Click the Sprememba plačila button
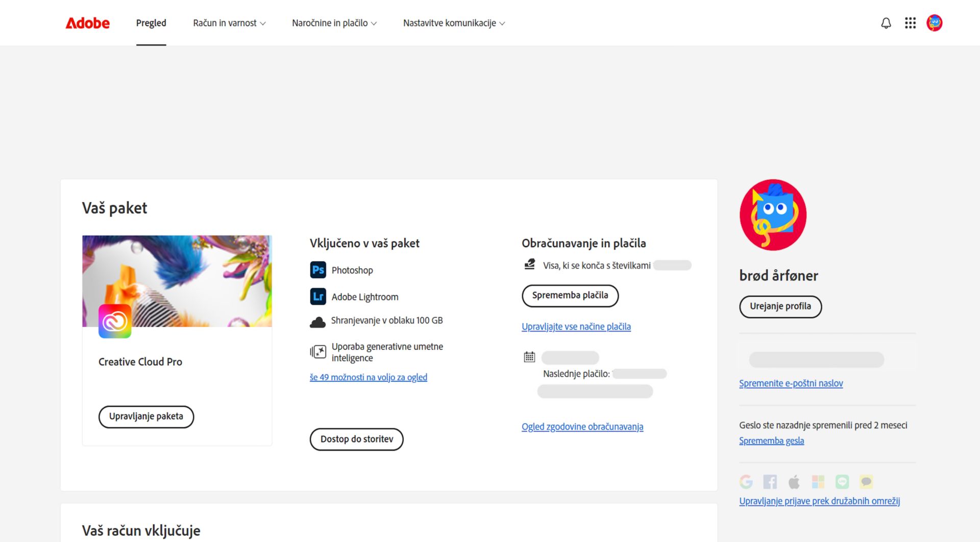Image resolution: width=980 pixels, height=542 pixels. 570,295
